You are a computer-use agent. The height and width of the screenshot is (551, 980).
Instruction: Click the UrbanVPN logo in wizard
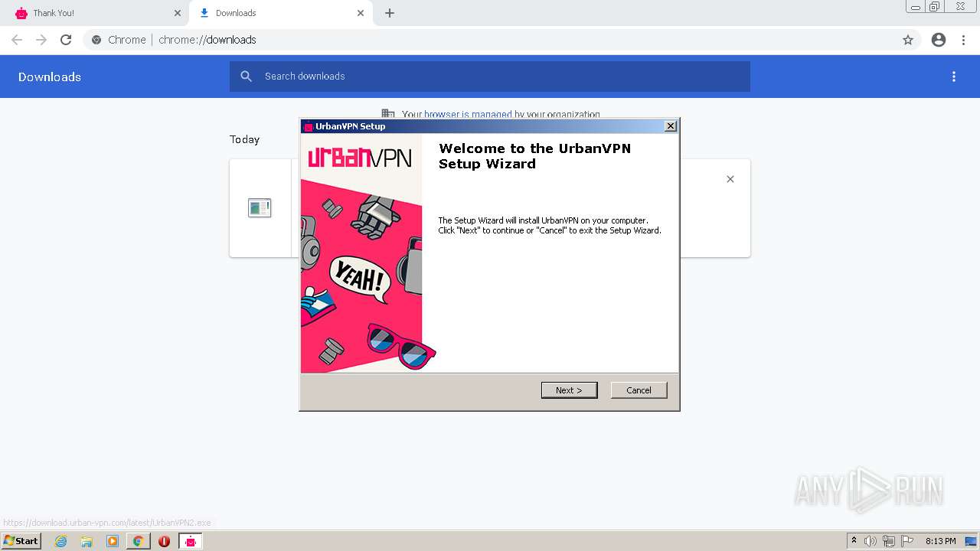point(360,158)
